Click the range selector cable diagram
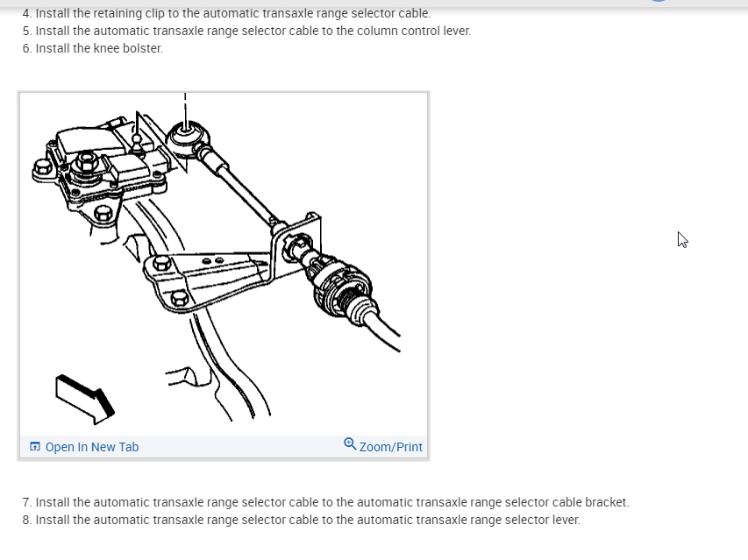 224,264
